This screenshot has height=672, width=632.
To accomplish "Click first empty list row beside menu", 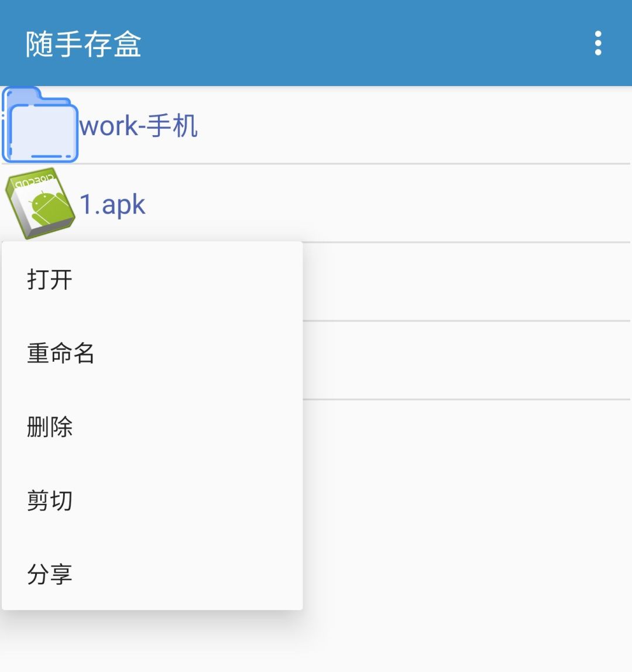I will [466, 282].
